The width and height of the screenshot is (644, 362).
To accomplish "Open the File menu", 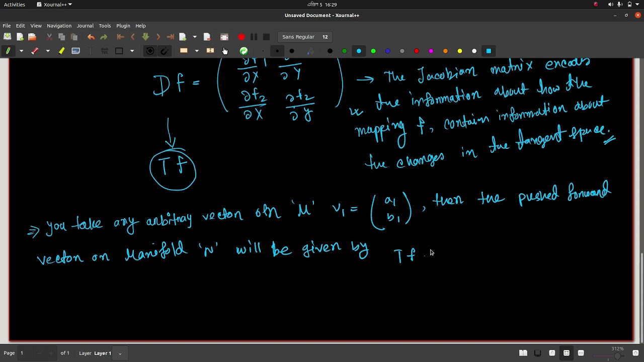I will 7,26.
